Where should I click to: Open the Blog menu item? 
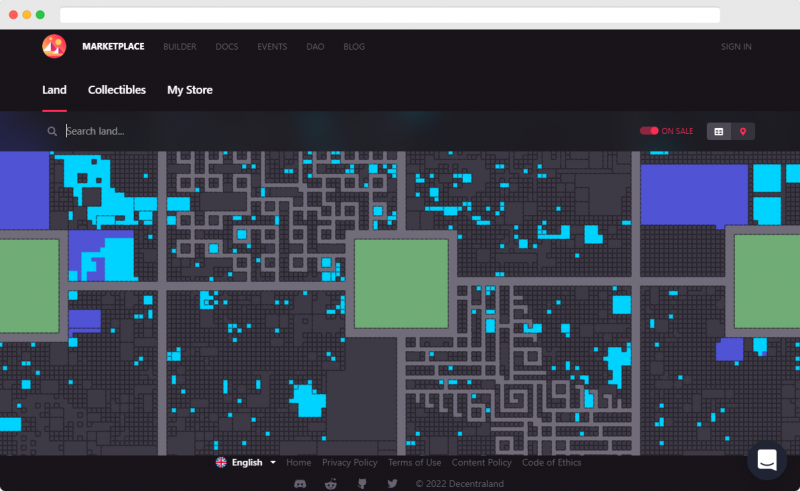coord(354,46)
